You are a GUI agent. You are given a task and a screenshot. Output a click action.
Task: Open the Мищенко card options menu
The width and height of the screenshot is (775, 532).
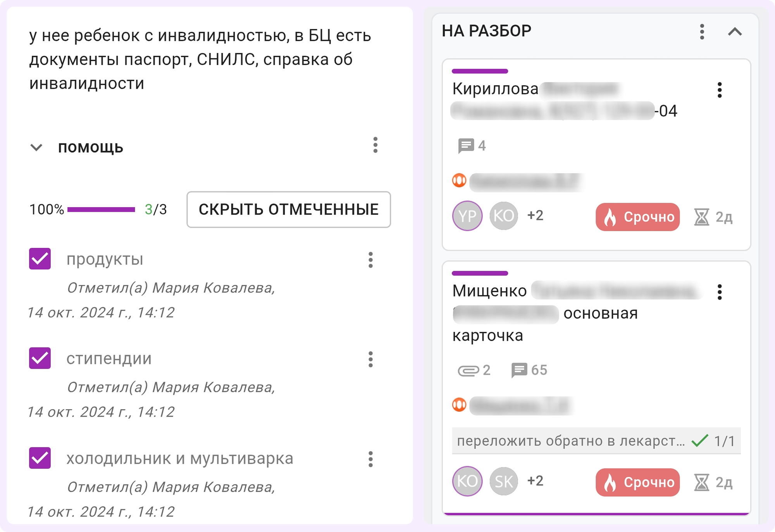pyautogui.click(x=720, y=292)
